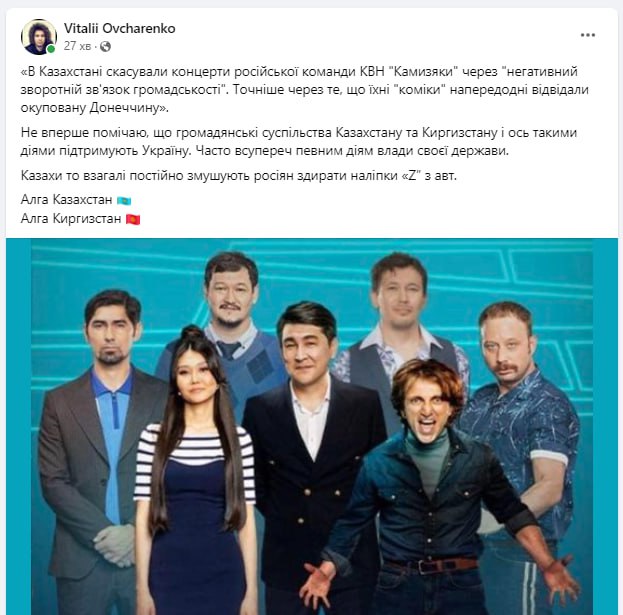Viewport: 623px width, 615px height.
Task: Click the sentence starting "Казахи то взагалі"
Action: click(239, 176)
